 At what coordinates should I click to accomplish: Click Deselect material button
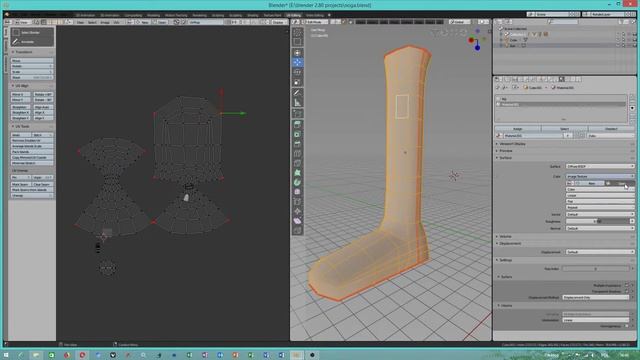click(611, 129)
